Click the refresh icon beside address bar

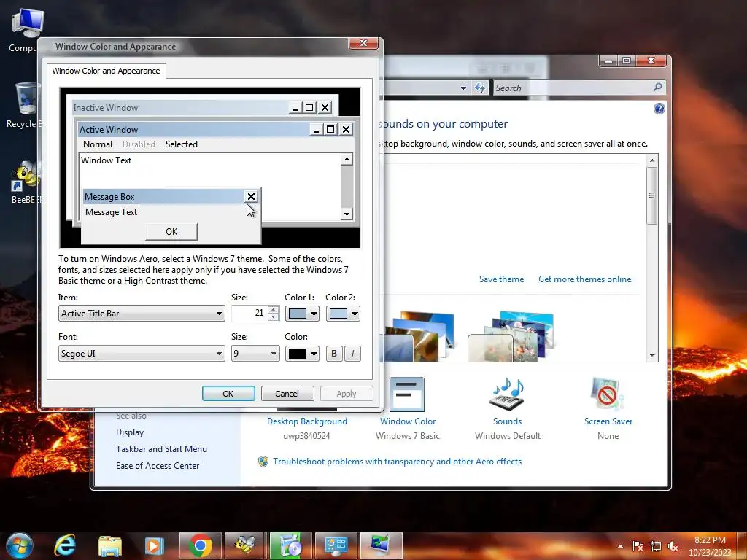point(480,87)
